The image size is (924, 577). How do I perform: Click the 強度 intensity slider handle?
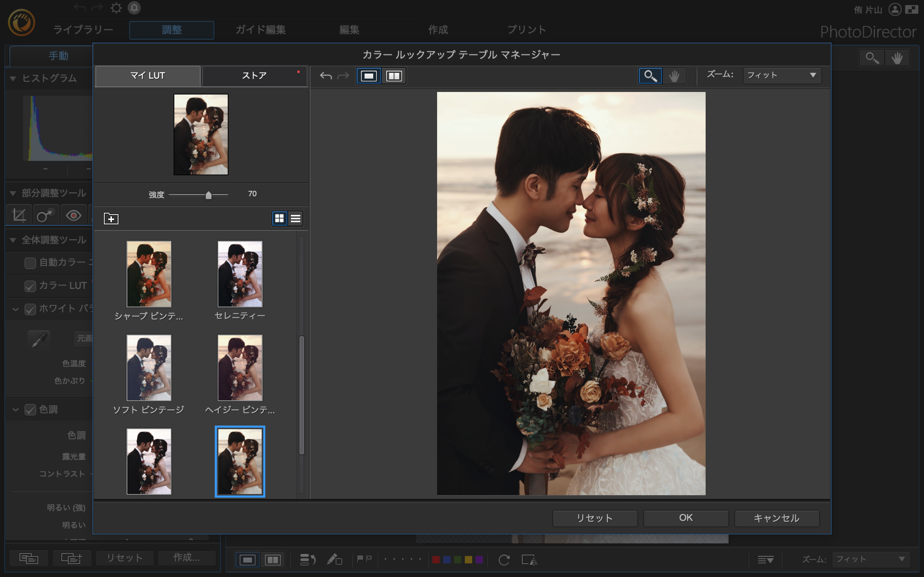pyautogui.click(x=209, y=195)
